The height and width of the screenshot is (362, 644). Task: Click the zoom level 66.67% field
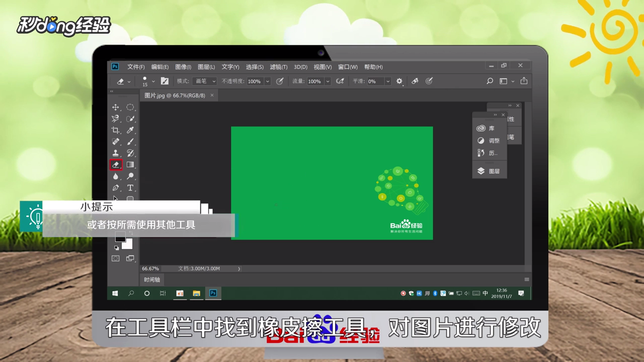(150, 269)
